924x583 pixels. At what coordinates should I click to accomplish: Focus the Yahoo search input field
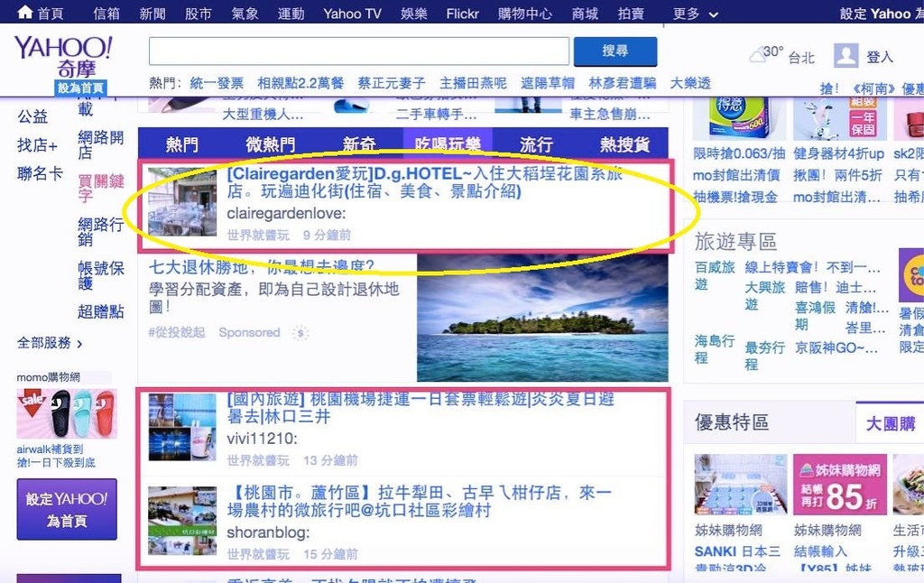(x=359, y=51)
